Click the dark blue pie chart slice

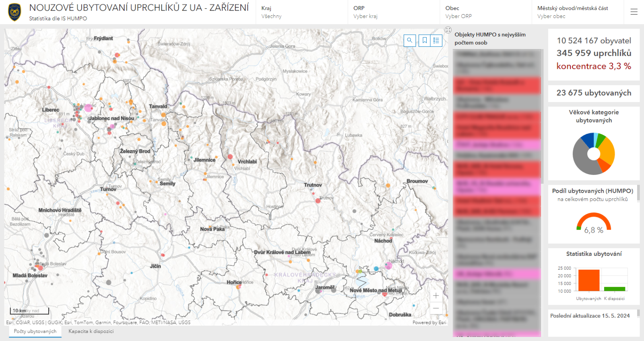tap(588, 140)
